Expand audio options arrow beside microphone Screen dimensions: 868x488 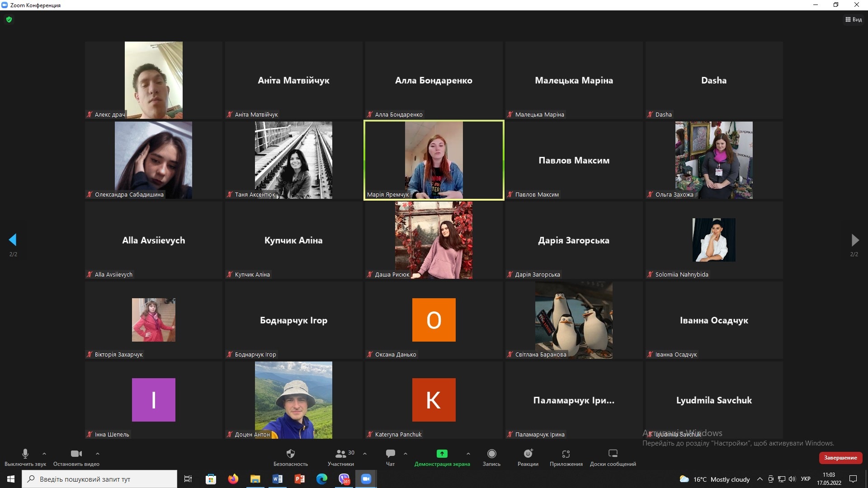44,453
